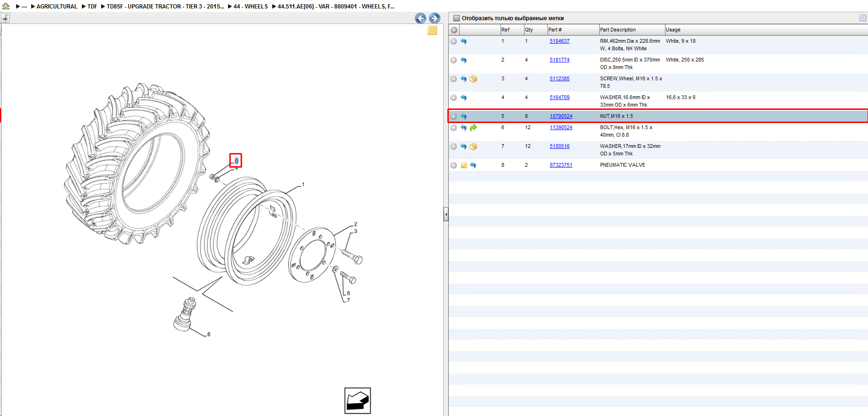Select callout number 5 in the diagram

point(236,161)
